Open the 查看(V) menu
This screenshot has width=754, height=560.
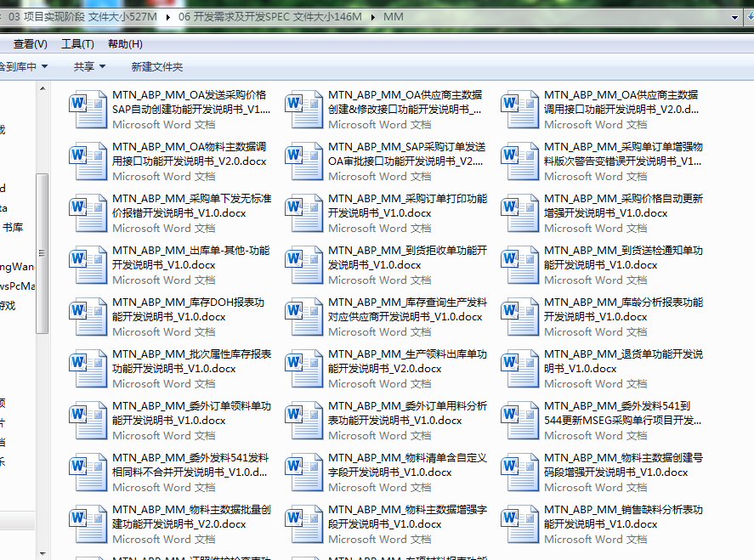(x=31, y=44)
